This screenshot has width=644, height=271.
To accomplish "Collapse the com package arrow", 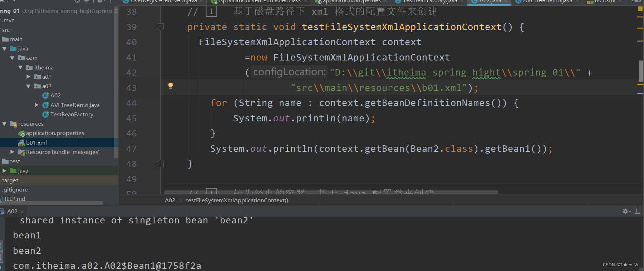I will click(12, 58).
